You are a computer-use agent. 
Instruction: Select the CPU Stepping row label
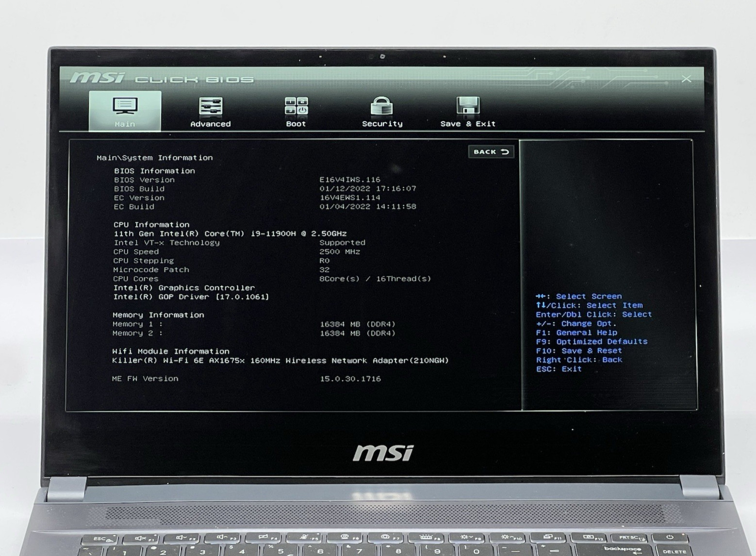click(143, 261)
